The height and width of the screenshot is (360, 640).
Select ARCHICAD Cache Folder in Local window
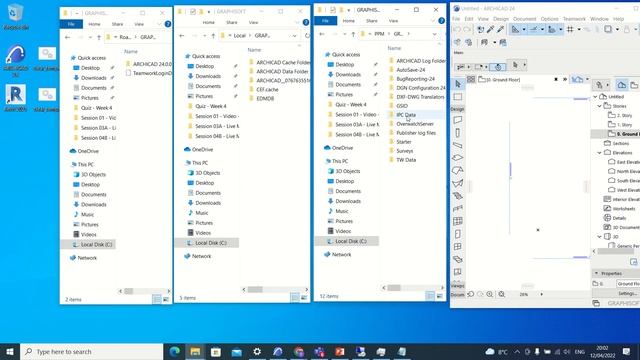click(x=279, y=62)
